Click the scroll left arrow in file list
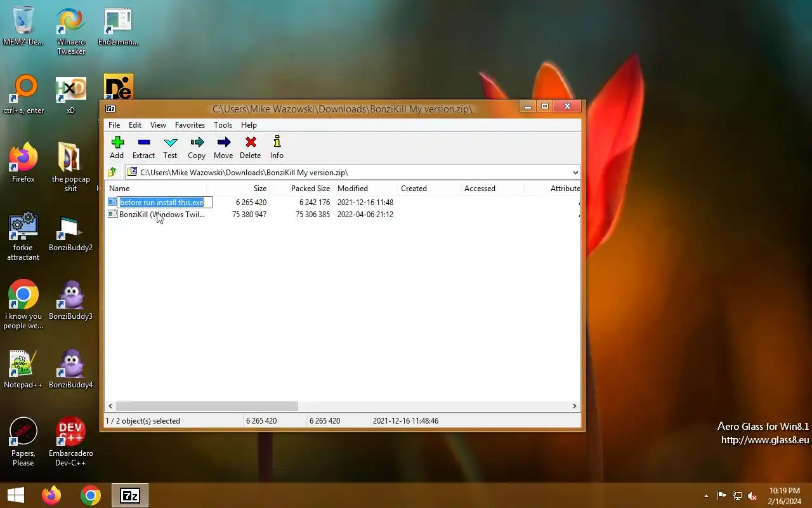The image size is (812, 508). [110, 406]
